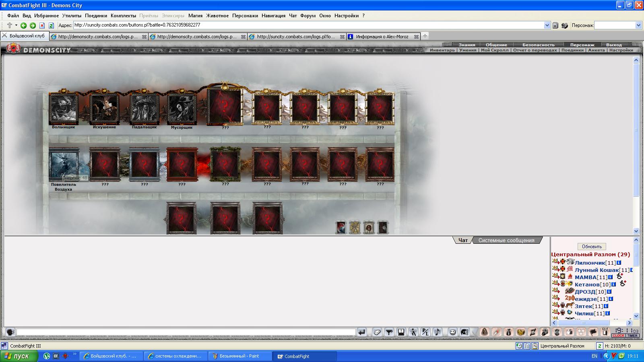Click the exit door icon near cards
The height and width of the screenshot is (362, 644).
tap(383, 227)
